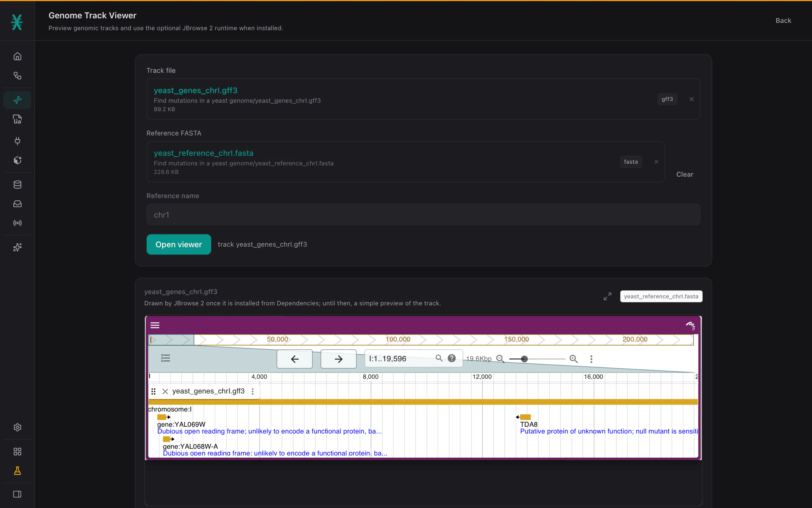
Task: Open the settings gear in the sidebar
Action: pyautogui.click(x=17, y=427)
